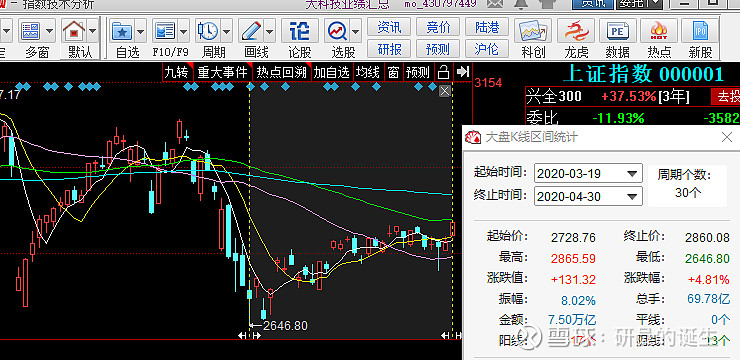The image size is (740, 360).
Task: Click the 研报 toolbar button
Action: pyautogui.click(x=389, y=49)
